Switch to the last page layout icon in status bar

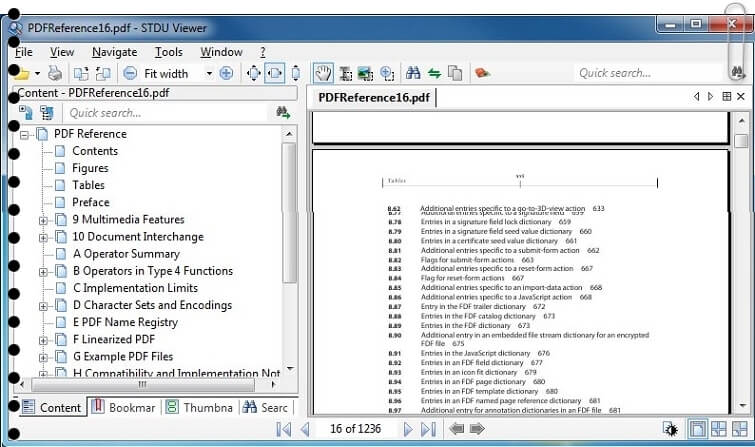(740, 429)
